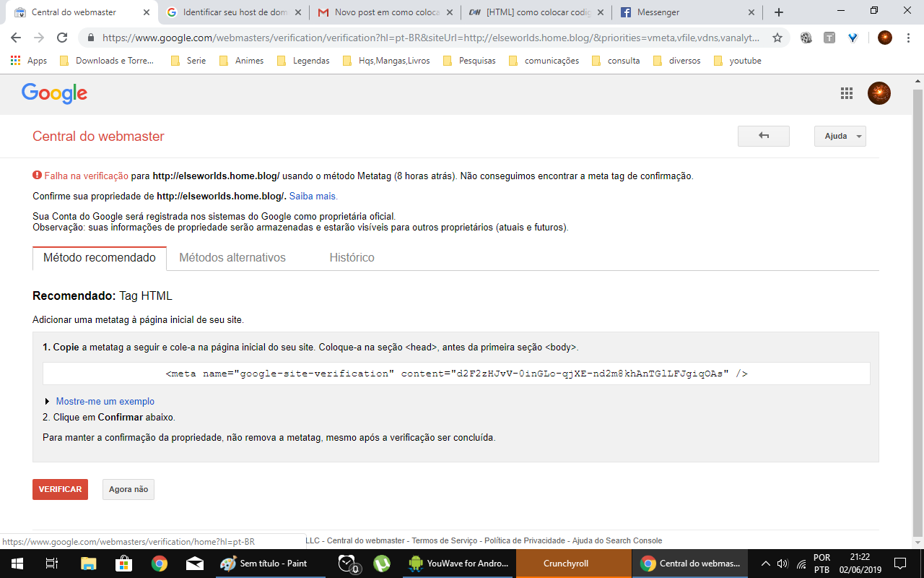Viewport: 924px width, 578px height.
Task: Open Microsoft Store from the taskbar
Action: (123, 564)
